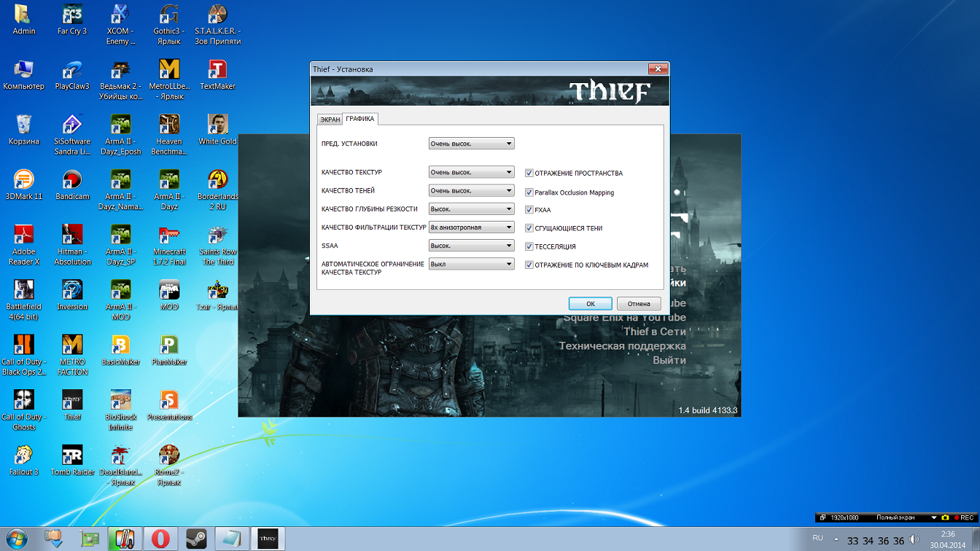Image resolution: width=980 pixels, height=551 pixels.
Task: Select the Saints Row The Third icon
Action: (217, 246)
